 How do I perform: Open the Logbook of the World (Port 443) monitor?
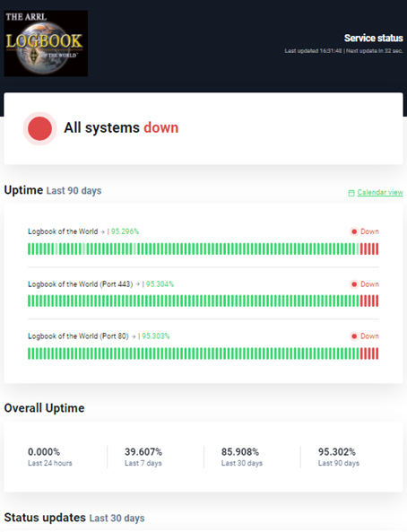(81, 284)
